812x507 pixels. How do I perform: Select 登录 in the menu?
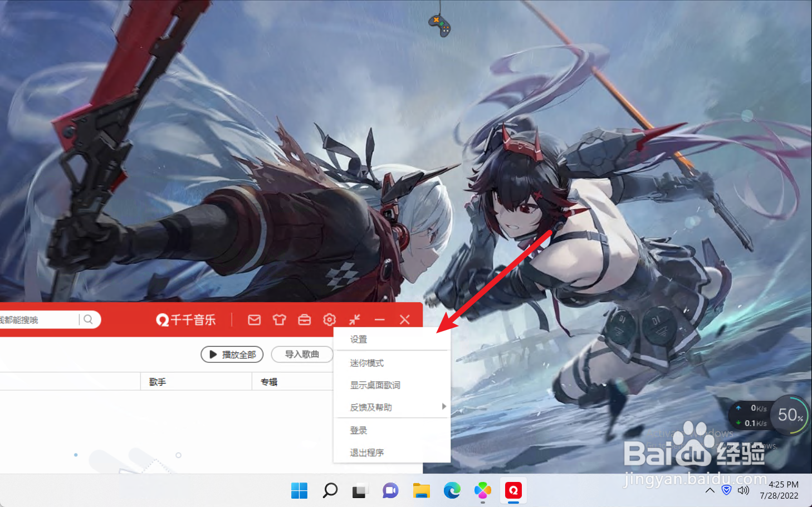[x=392, y=430]
